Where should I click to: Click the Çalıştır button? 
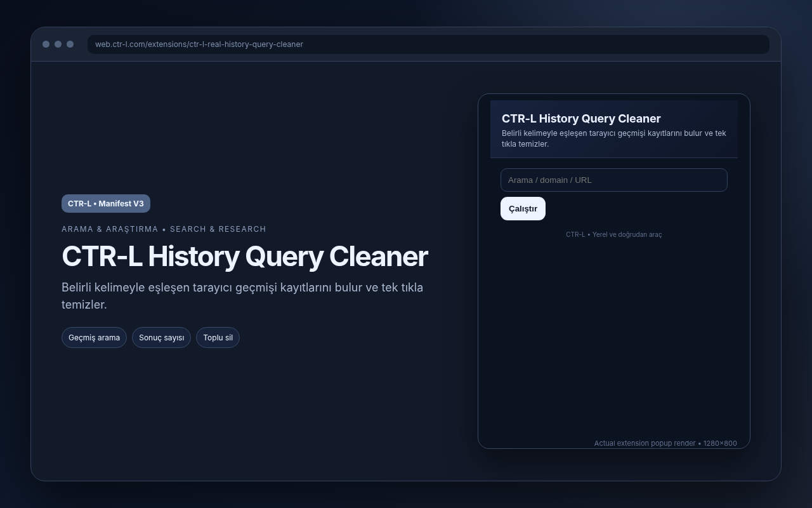tap(523, 208)
